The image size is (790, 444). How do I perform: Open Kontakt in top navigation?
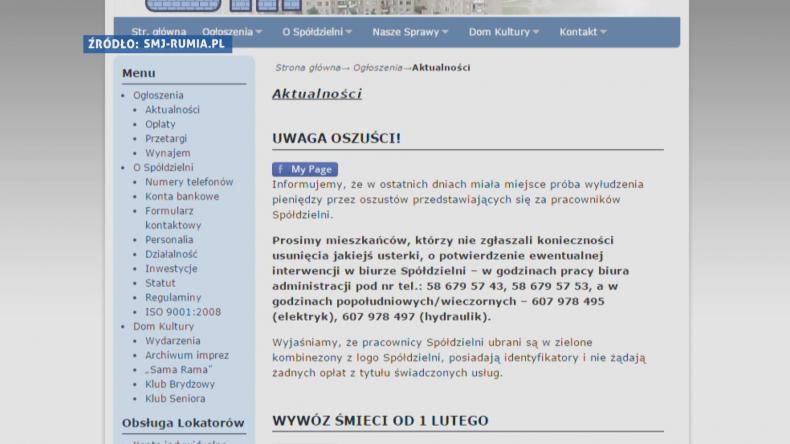click(578, 32)
